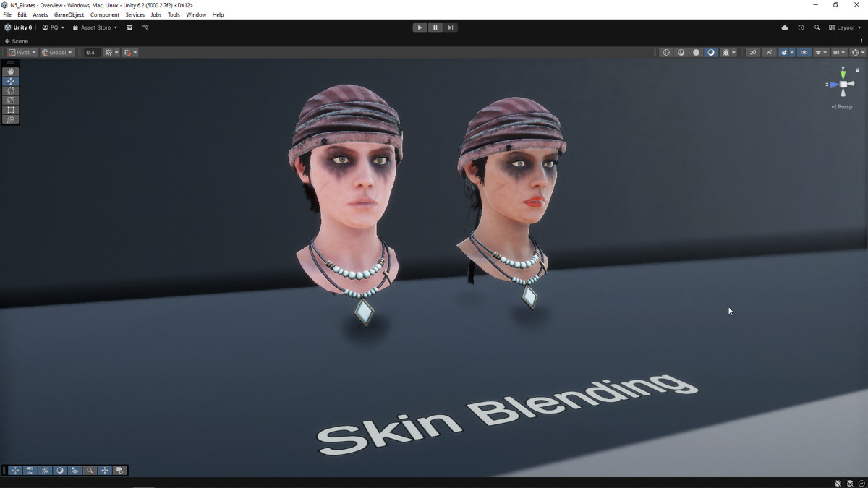Open Unity Version Control history icon

tap(801, 27)
